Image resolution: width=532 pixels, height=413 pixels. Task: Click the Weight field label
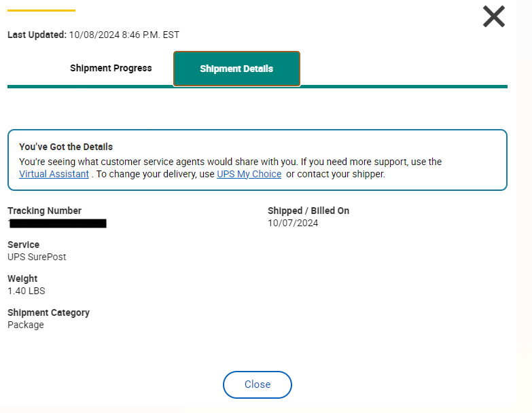point(22,279)
